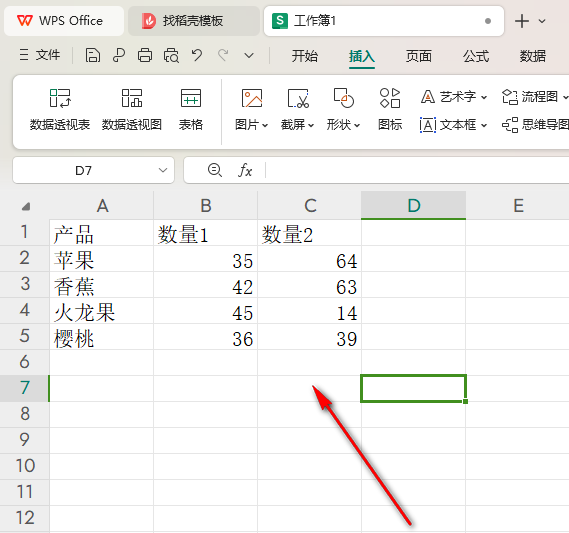Viewport: 569px width, 533px height.
Task: Open the 找稻壳模板 tab
Action: click(x=194, y=21)
